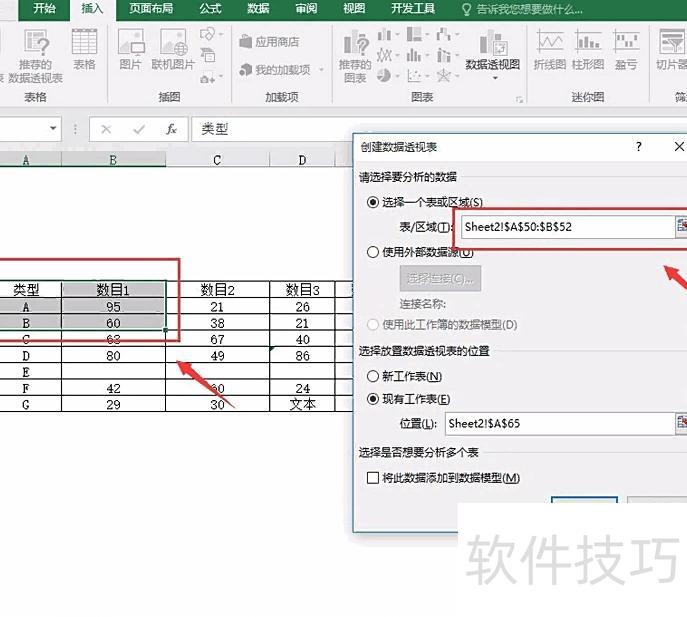Image resolution: width=687 pixels, height=617 pixels.
Task: Open 推荐的图表 recommended charts
Action: tap(355, 54)
